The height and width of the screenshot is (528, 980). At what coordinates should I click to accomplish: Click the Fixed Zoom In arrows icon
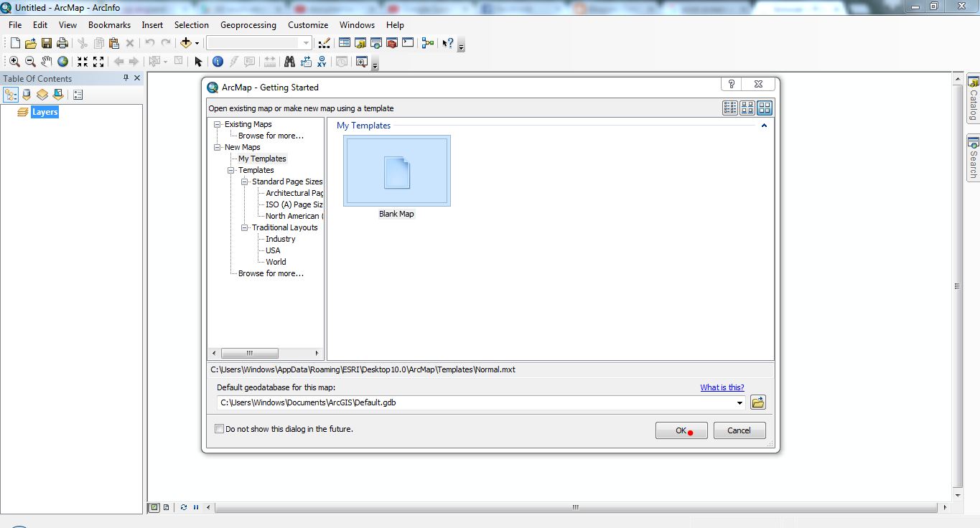[x=83, y=62]
